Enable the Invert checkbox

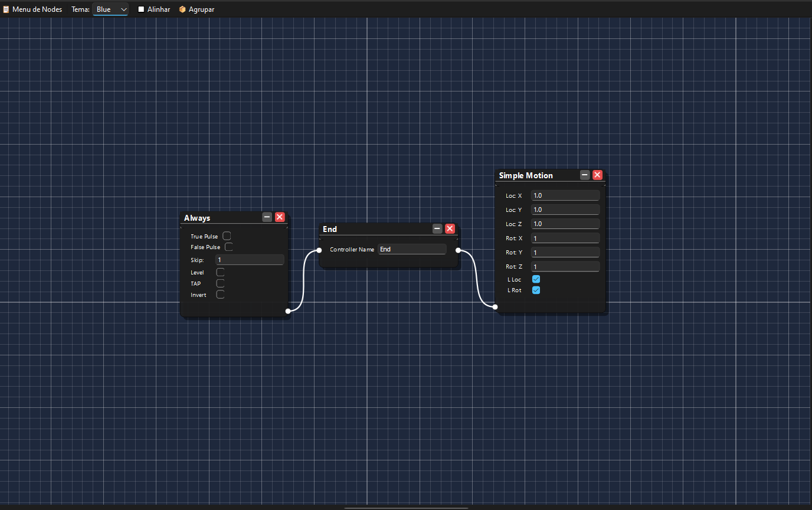(x=221, y=295)
